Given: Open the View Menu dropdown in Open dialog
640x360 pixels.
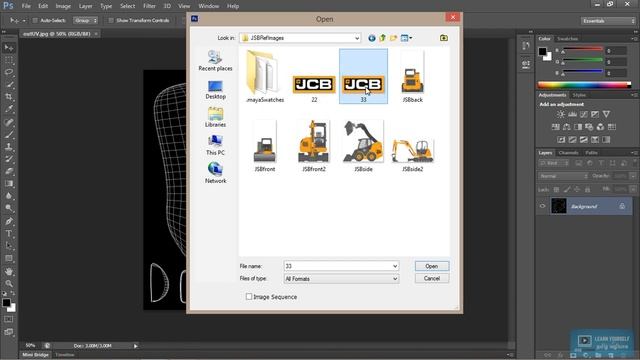Looking at the screenshot, I should click(406, 38).
